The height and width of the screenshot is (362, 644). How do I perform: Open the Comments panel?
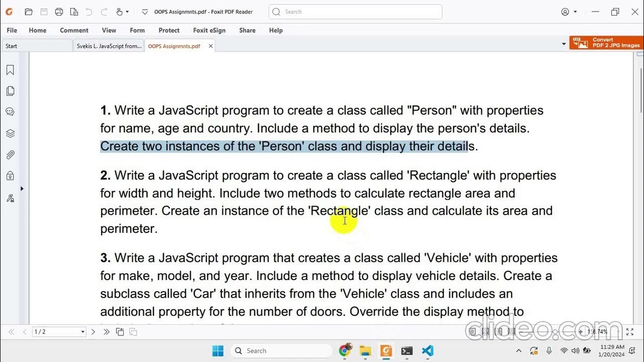click(x=10, y=112)
